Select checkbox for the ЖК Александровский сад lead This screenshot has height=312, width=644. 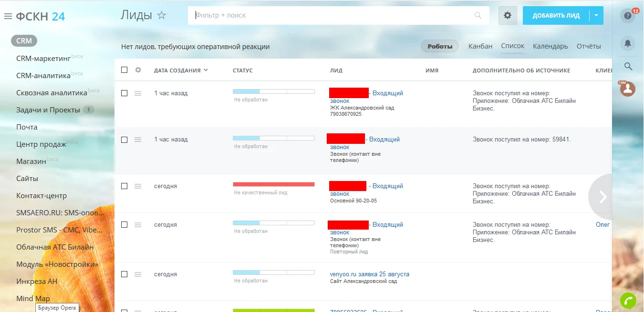click(x=125, y=93)
